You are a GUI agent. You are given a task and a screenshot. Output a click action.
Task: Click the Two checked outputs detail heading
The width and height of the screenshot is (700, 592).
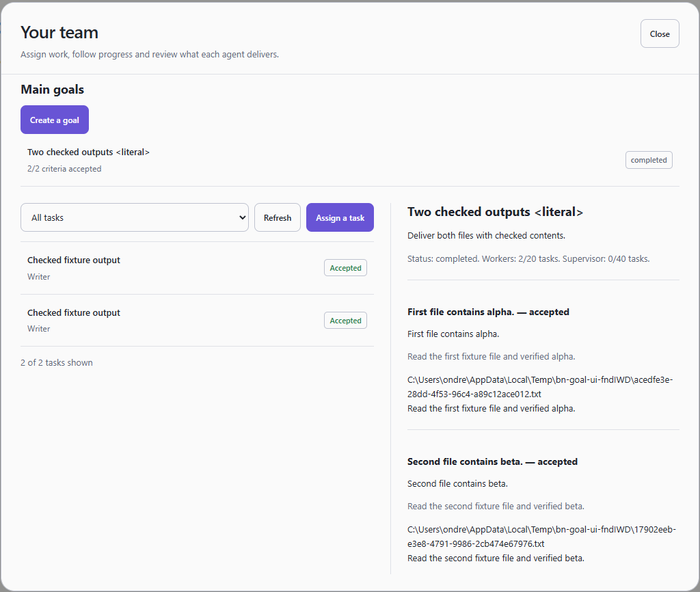495,212
